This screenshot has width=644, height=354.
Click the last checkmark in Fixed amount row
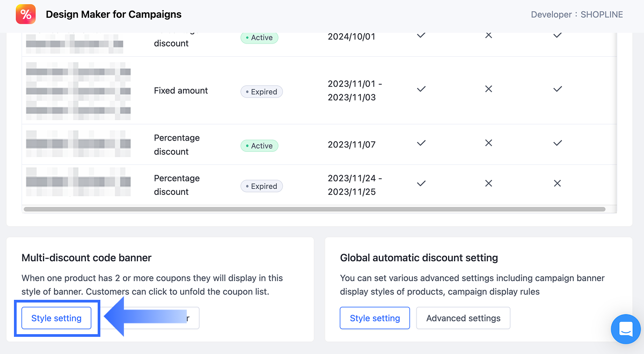click(x=558, y=89)
